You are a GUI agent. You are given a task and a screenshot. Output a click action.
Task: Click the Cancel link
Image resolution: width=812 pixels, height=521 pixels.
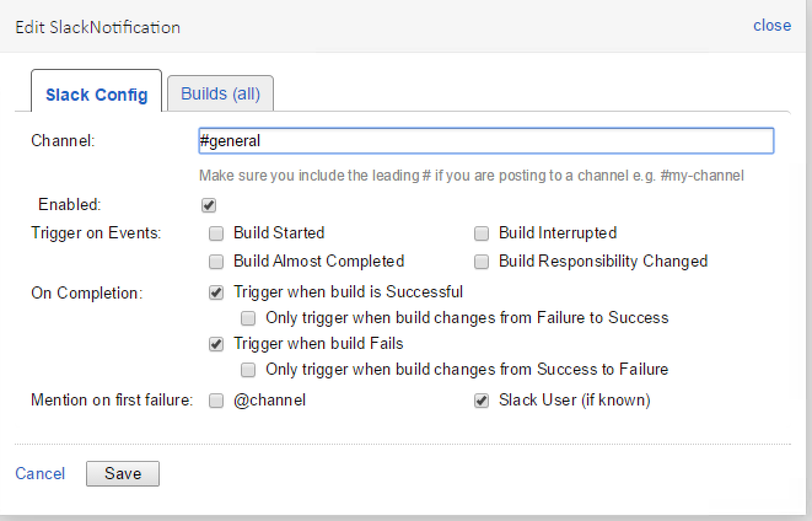pyautogui.click(x=40, y=474)
